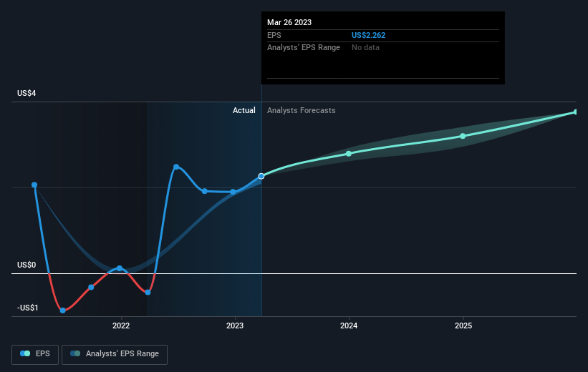Click the 2025 x-axis label
The width and height of the screenshot is (588, 372).
463,326
